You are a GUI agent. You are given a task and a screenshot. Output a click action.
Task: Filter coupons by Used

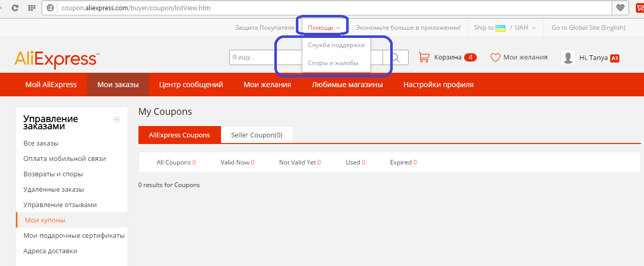tap(355, 162)
